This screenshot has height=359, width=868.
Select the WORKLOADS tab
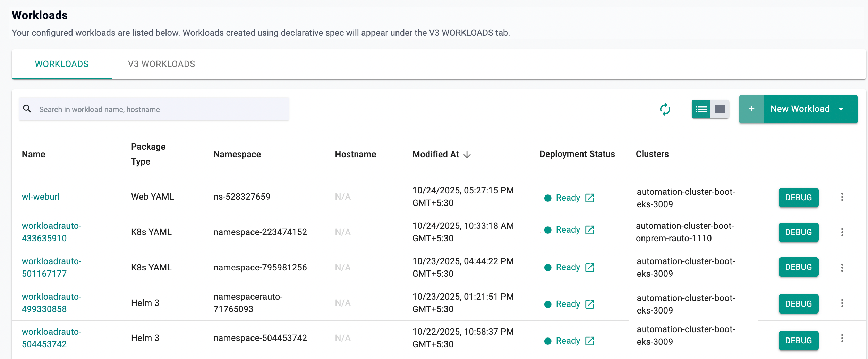(x=62, y=64)
